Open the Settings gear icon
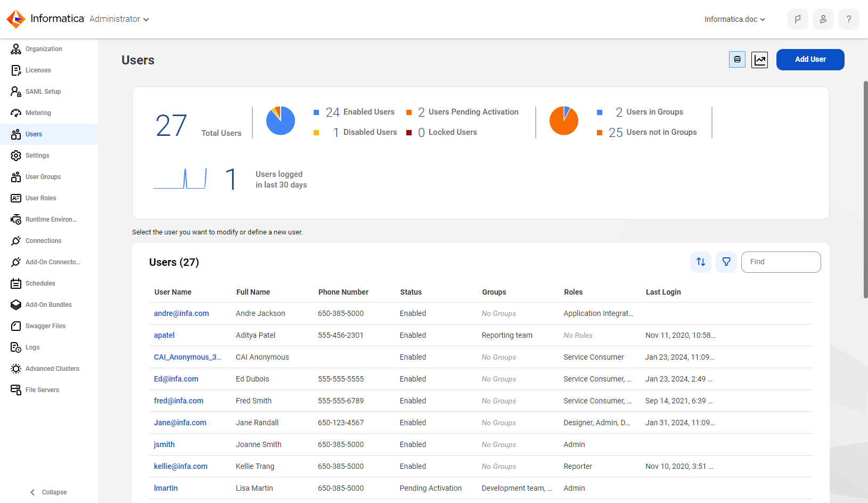Screen dimensions: 868x503 (x=16, y=156)
